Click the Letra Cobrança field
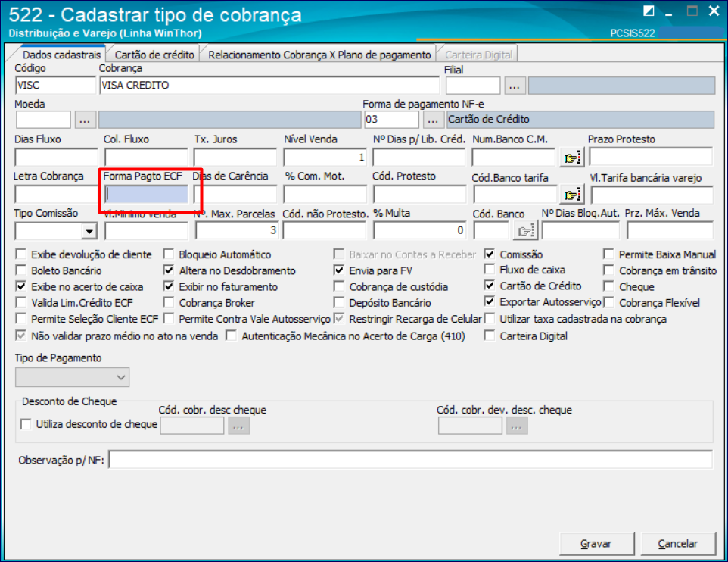 (56, 195)
